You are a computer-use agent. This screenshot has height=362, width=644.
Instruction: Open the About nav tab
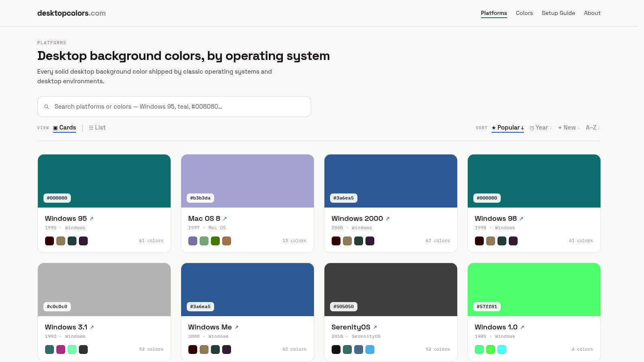(x=592, y=13)
